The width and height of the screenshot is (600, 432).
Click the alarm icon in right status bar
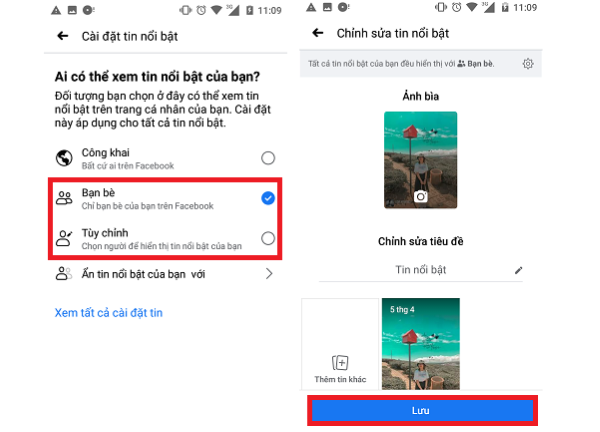(x=456, y=7)
